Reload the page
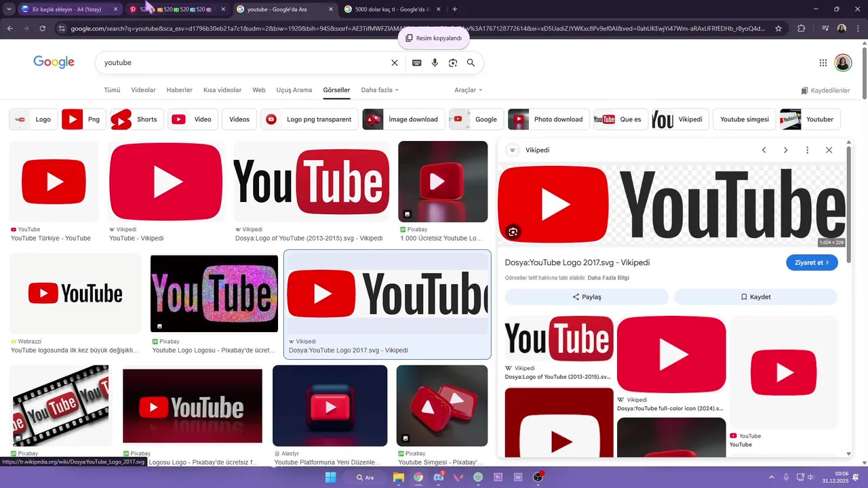 coord(42,28)
